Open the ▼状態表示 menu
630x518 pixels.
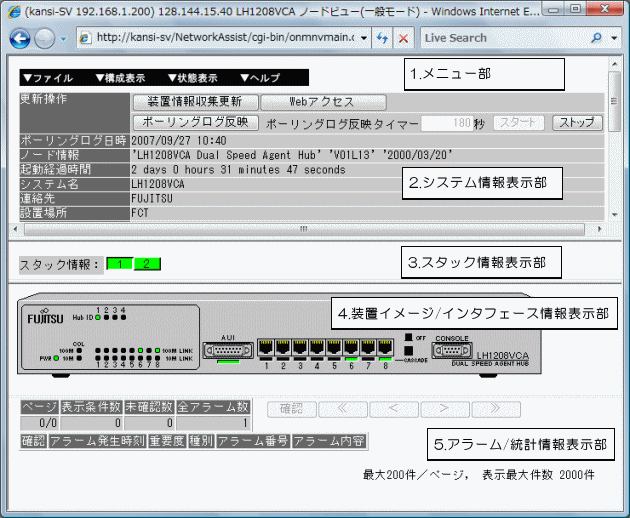pos(192,78)
